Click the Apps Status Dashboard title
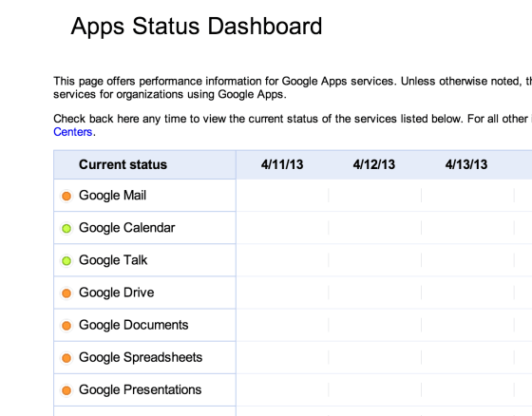This screenshot has height=416, width=532. click(197, 27)
